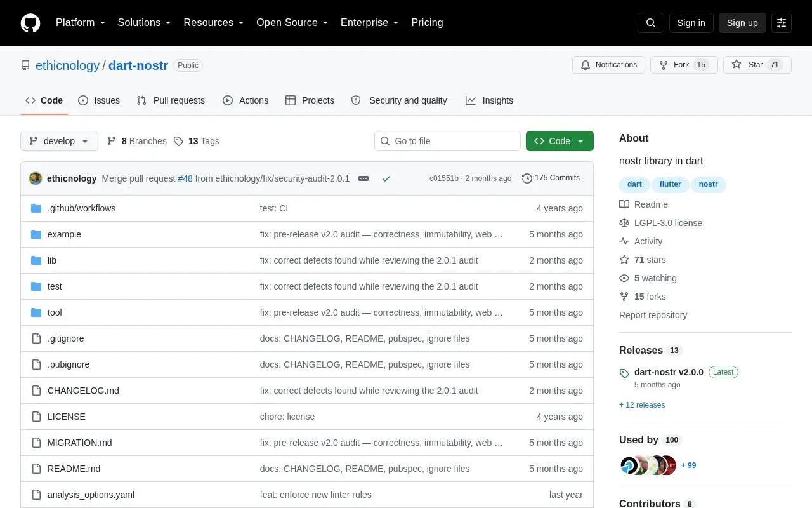The width and height of the screenshot is (812, 508).
Task: Expand the Solutions menu
Action: [145, 23]
